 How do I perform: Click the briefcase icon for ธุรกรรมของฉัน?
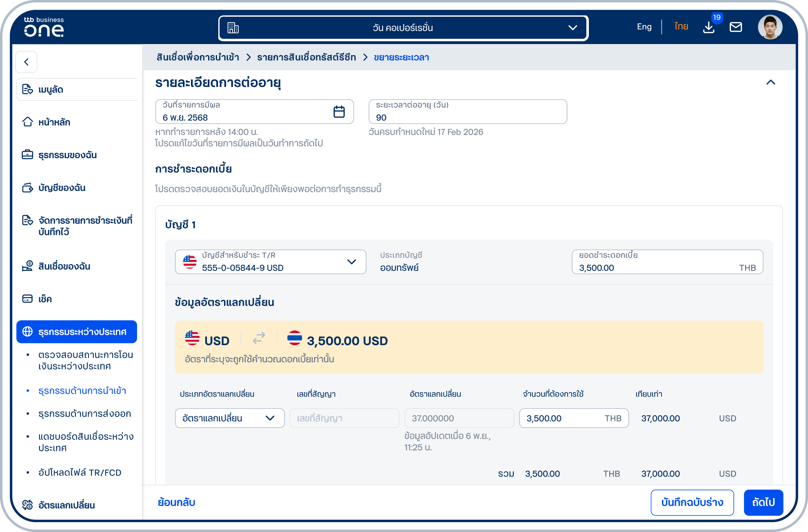[27, 155]
